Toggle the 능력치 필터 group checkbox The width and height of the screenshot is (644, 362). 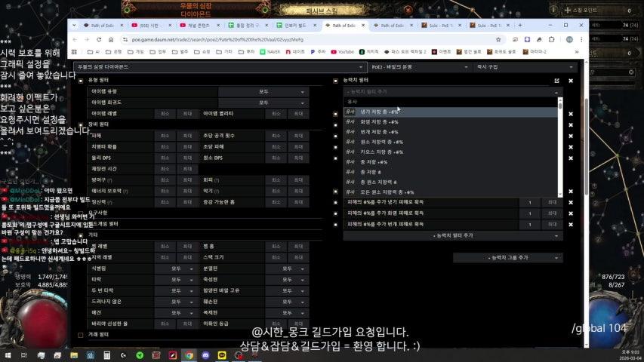pos(335,81)
